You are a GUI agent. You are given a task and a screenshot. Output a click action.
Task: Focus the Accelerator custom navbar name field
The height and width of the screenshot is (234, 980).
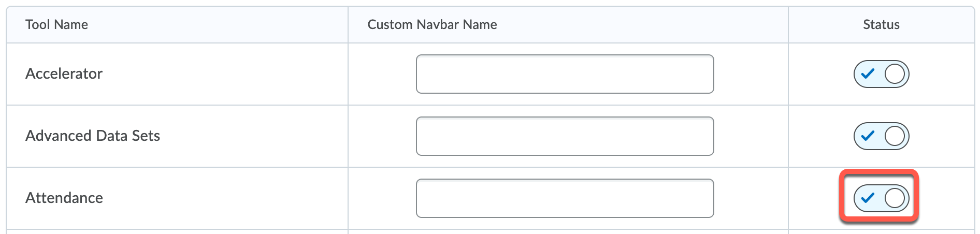pos(565,74)
